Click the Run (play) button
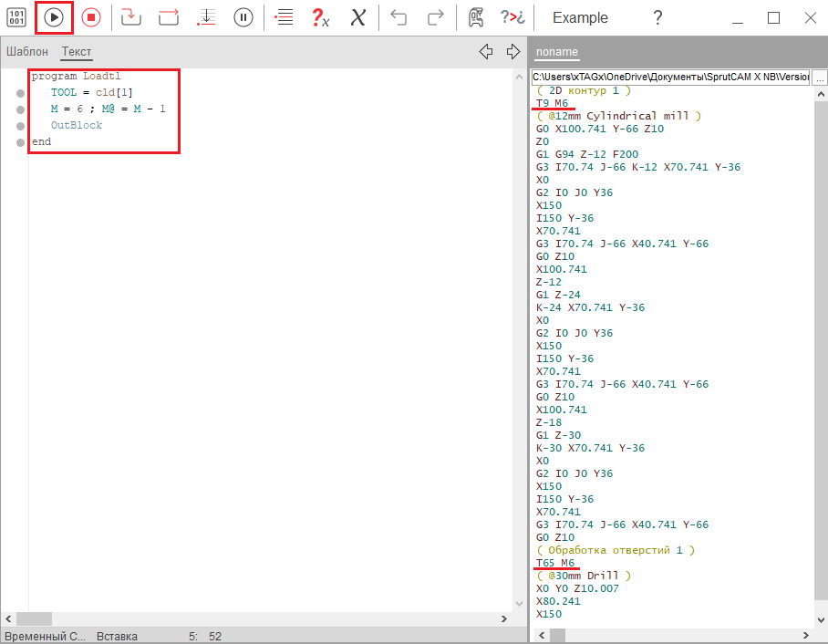Viewport: 828px width, 644px height. tap(54, 17)
